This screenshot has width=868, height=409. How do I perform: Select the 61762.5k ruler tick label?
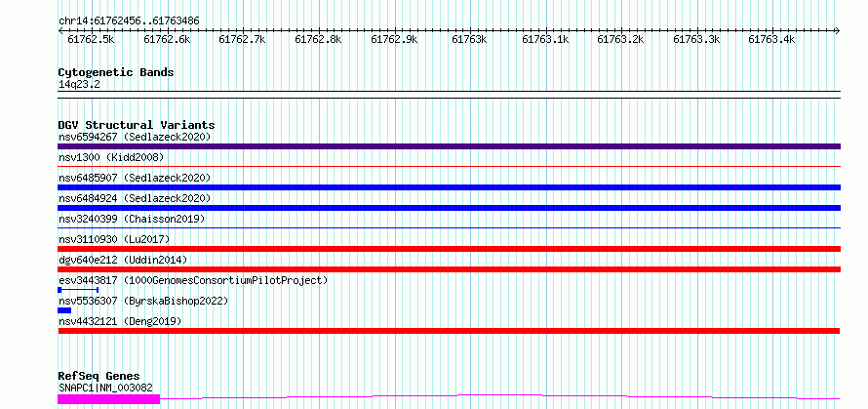(91, 39)
